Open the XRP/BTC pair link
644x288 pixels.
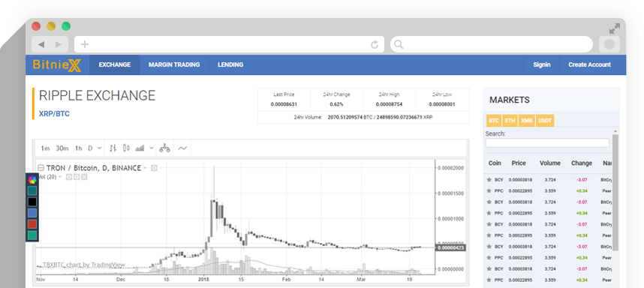click(54, 114)
